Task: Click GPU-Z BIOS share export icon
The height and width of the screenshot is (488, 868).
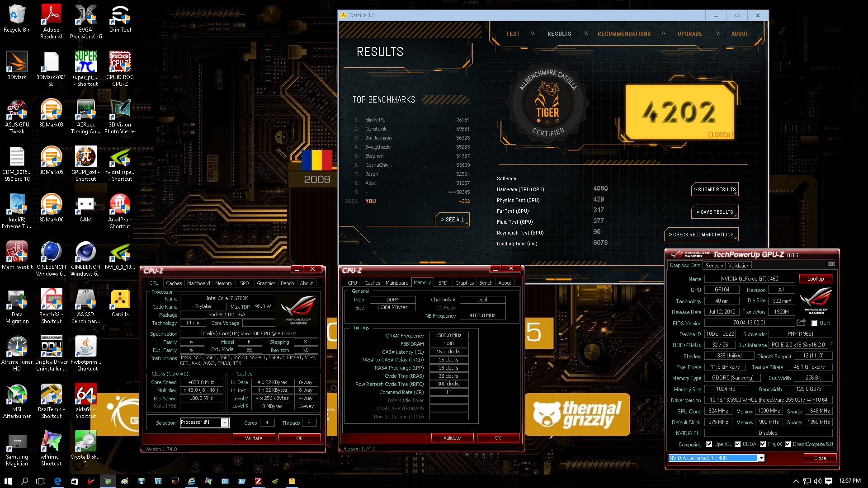Action: (801, 323)
